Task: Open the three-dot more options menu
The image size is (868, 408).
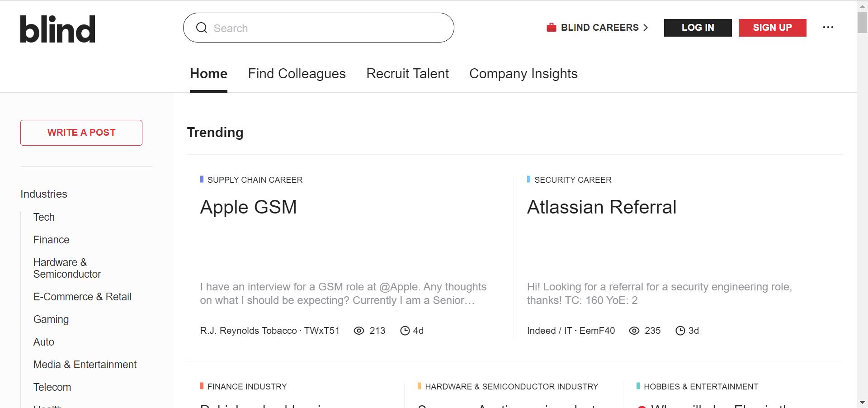Action: click(x=828, y=28)
